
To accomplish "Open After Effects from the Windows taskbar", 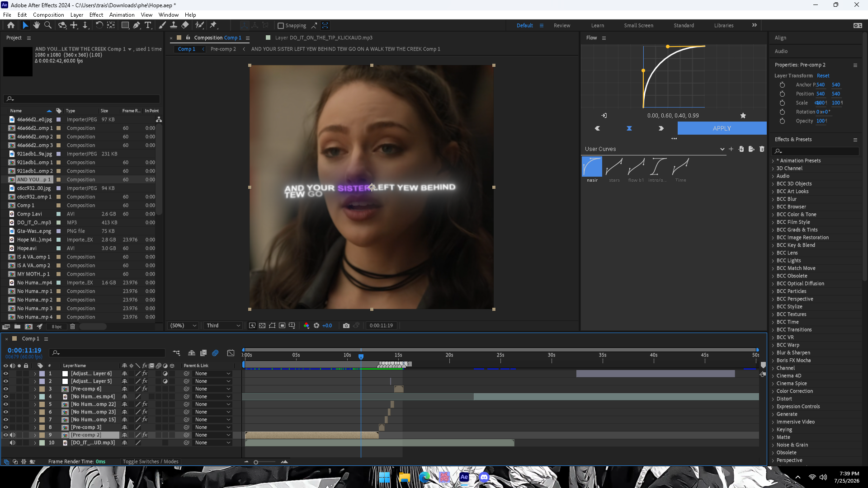I will (464, 477).
